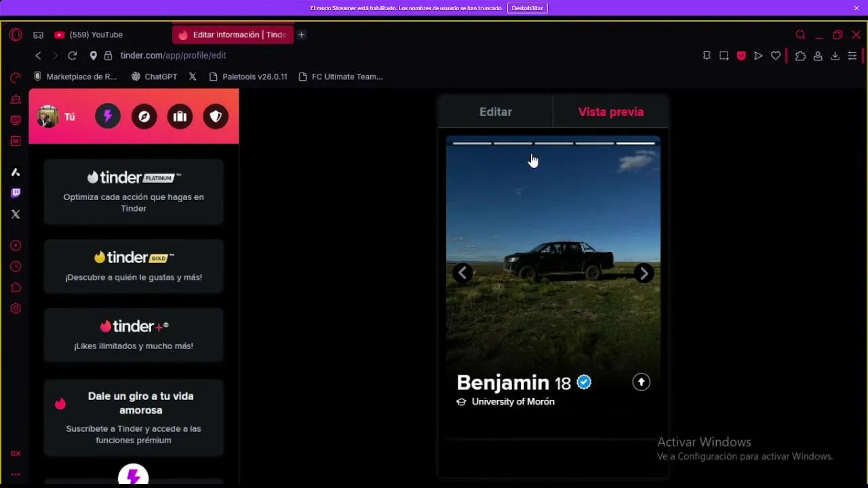Add page to bookmarks heart icon
This screenshot has height=488, width=868.
776,56
